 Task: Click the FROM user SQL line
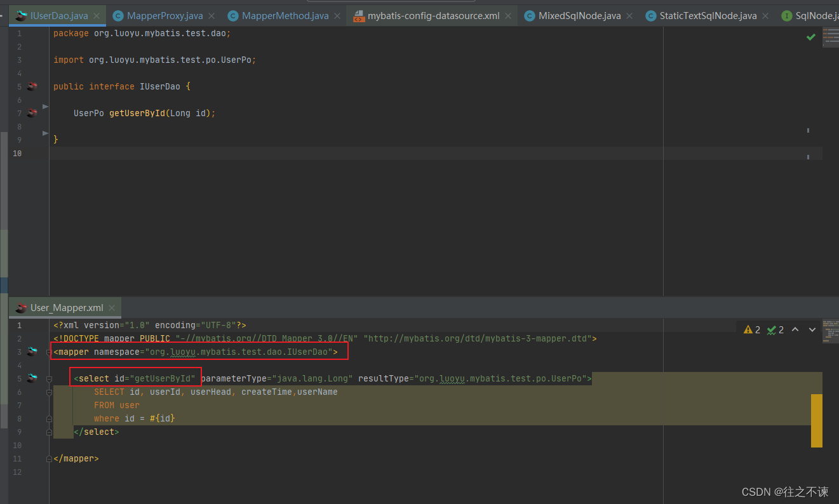(117, 405)
